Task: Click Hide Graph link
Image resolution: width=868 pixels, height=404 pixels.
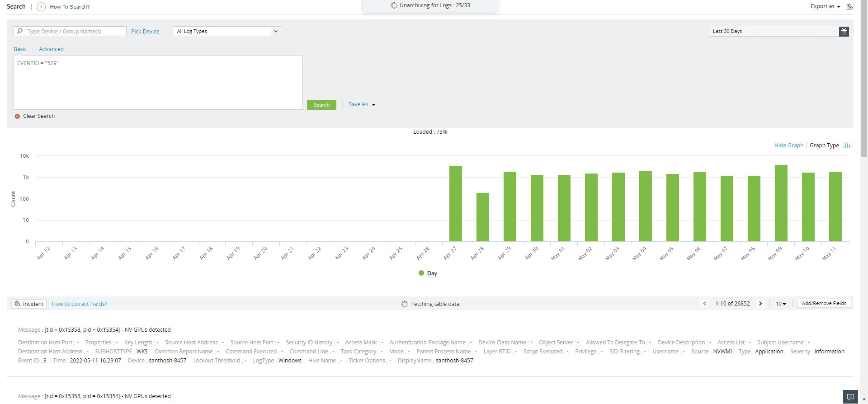Action: pyautogui.click(x=788, y=146)
